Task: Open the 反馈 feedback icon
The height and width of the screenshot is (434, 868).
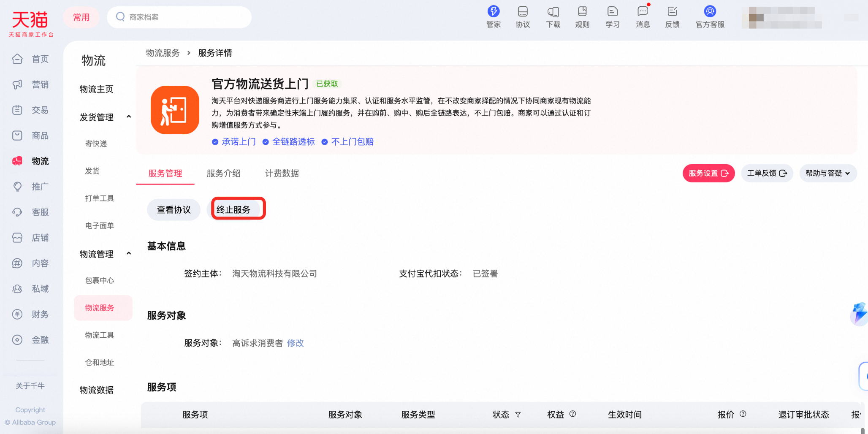Action: coord(673,17)
